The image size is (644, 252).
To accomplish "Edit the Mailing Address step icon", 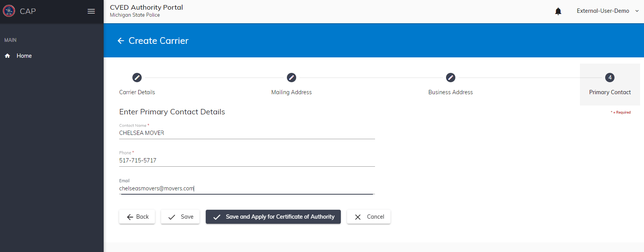I will coord(292,78).
